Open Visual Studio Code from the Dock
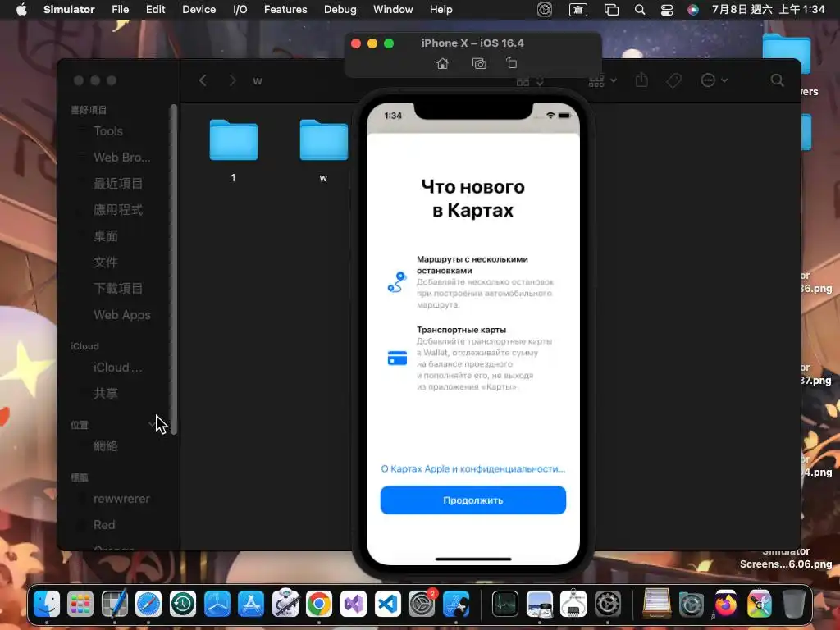840x630 pixels. [387, 605]
